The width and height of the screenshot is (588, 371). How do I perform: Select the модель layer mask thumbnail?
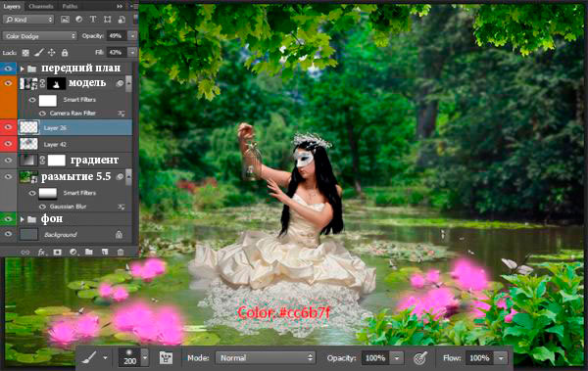point(56,83)
